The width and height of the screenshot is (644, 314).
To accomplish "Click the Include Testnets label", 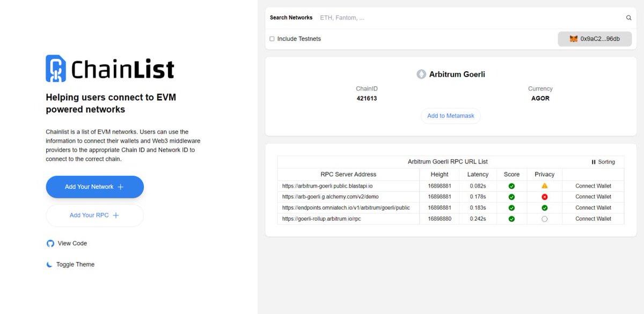I will (x=299, y=39).
